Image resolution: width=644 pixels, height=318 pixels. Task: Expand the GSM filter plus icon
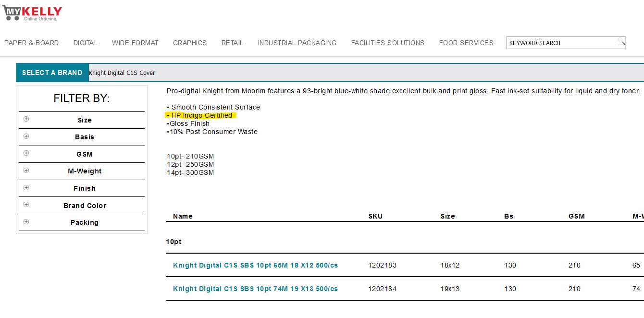click(x=26, y=153)
